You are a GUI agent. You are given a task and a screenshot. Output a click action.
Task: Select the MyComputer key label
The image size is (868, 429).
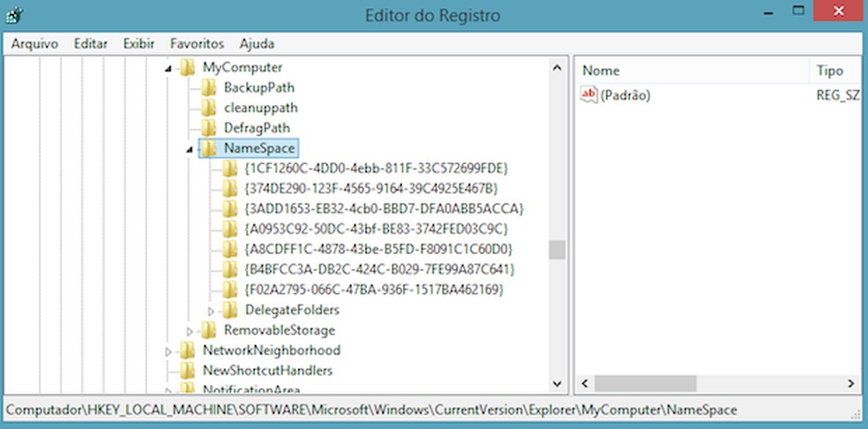(243, 68)
